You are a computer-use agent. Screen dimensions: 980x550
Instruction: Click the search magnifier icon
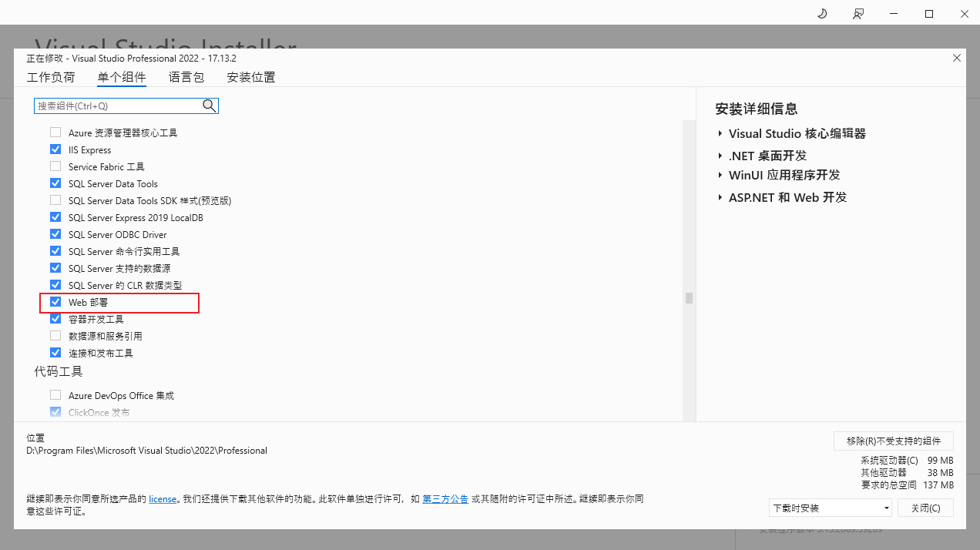(209, 106)
